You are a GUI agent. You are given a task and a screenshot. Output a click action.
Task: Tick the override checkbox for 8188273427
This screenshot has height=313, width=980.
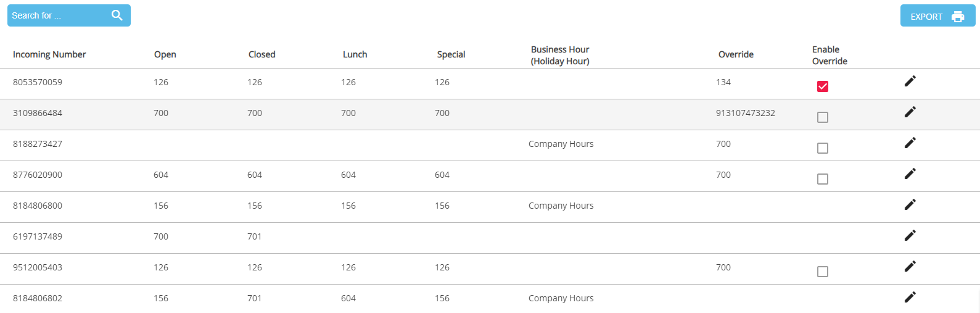coord(823,148)
